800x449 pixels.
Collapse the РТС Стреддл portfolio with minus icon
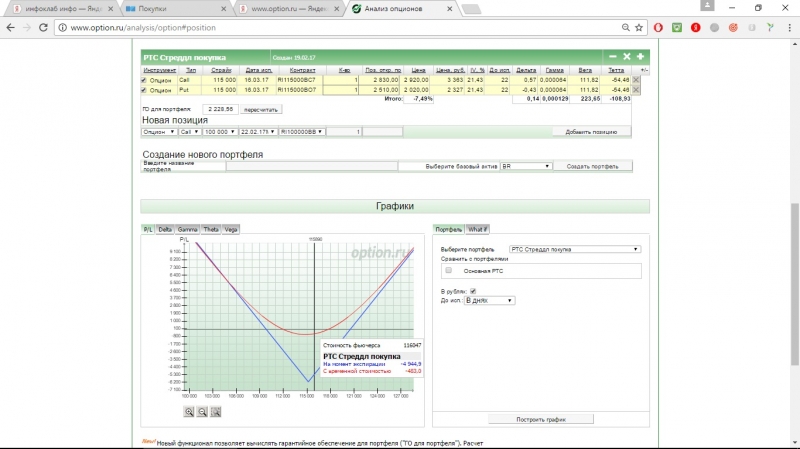click(613, 57)
